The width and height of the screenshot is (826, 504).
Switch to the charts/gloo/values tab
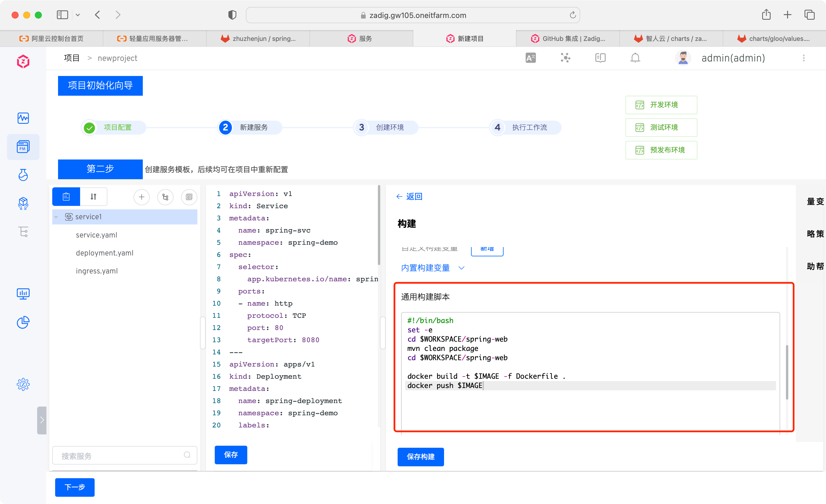point(774,39)
